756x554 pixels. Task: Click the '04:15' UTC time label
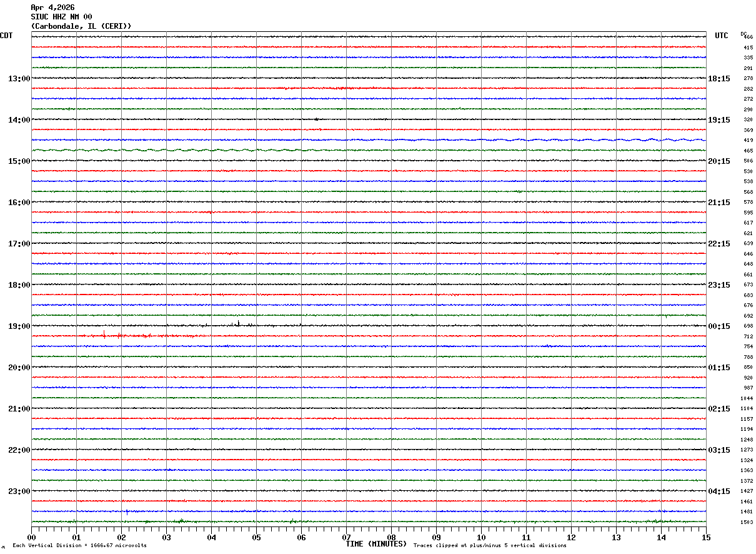[x=719, y=491]
